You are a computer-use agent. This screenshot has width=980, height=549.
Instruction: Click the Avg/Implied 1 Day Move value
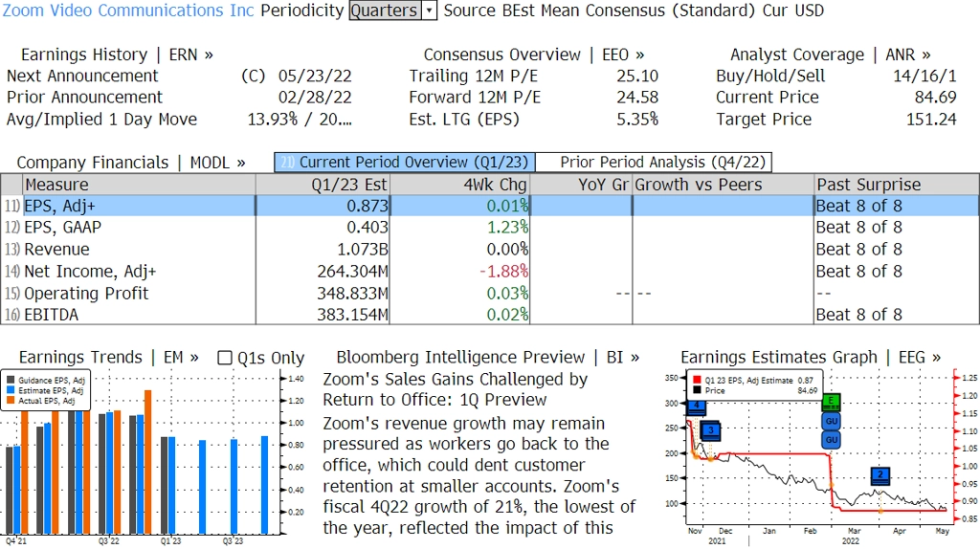click(x=300, y=120)
